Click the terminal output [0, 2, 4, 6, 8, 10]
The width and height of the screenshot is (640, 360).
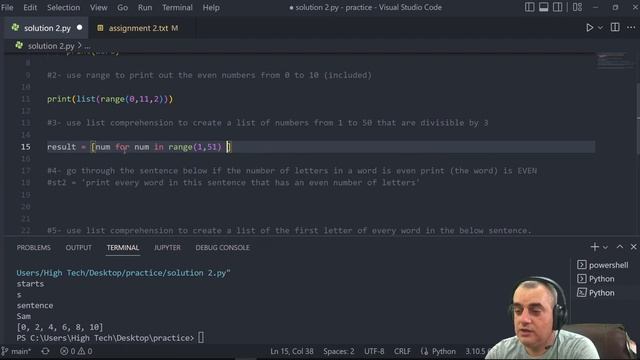click(60, 327)
